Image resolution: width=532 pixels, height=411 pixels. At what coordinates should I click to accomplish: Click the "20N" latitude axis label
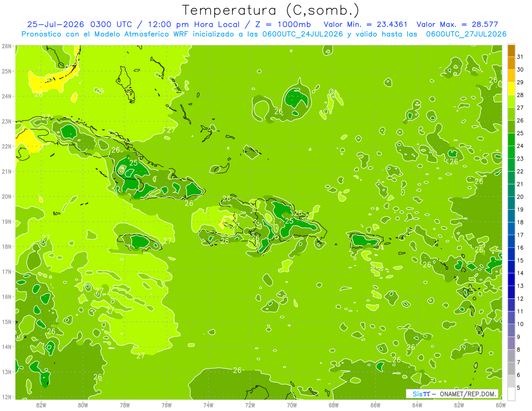point(6,196)
